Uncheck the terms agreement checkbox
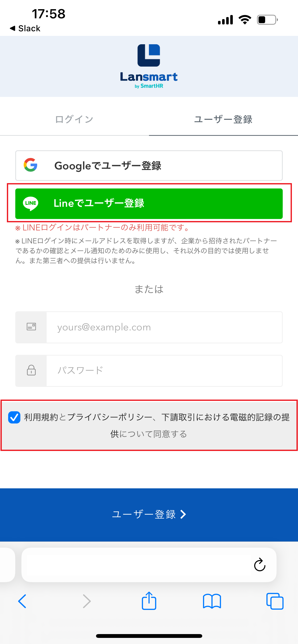 click(x=14, y=417)
